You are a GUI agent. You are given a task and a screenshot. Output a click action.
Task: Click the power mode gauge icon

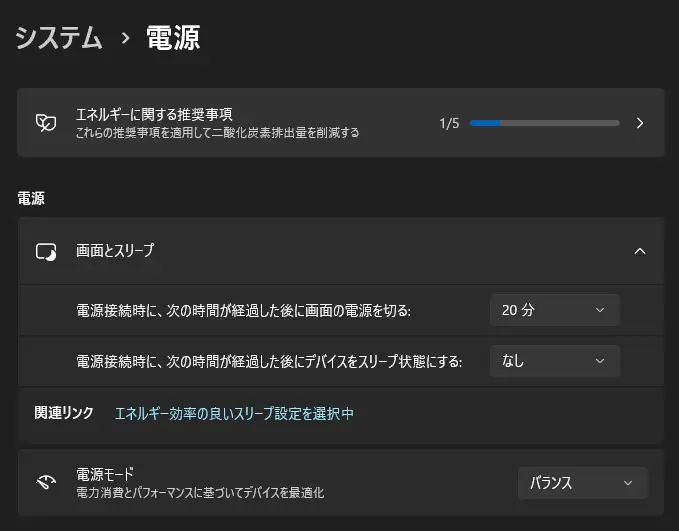pos(46,482)
